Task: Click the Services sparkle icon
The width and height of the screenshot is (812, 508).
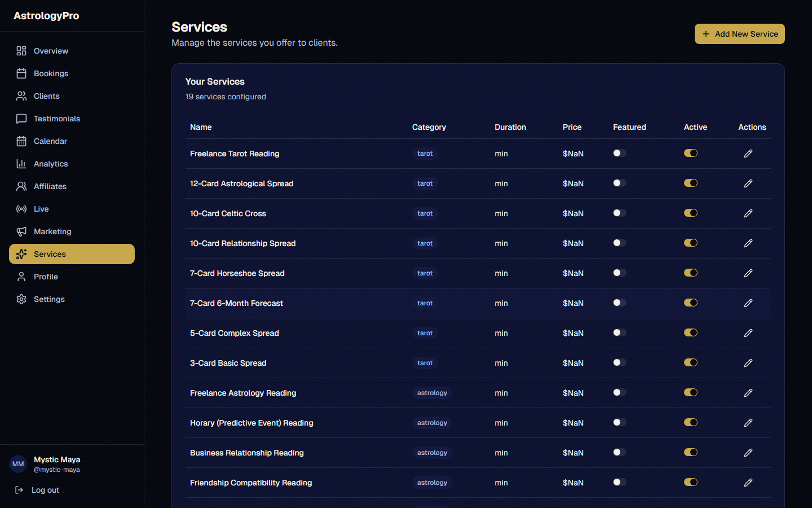Action: coord(21,254)
